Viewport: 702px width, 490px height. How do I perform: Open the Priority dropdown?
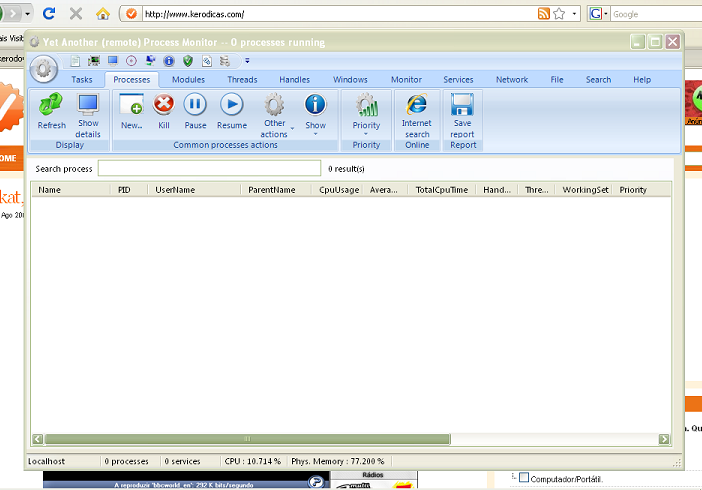[x=366, y=115]
